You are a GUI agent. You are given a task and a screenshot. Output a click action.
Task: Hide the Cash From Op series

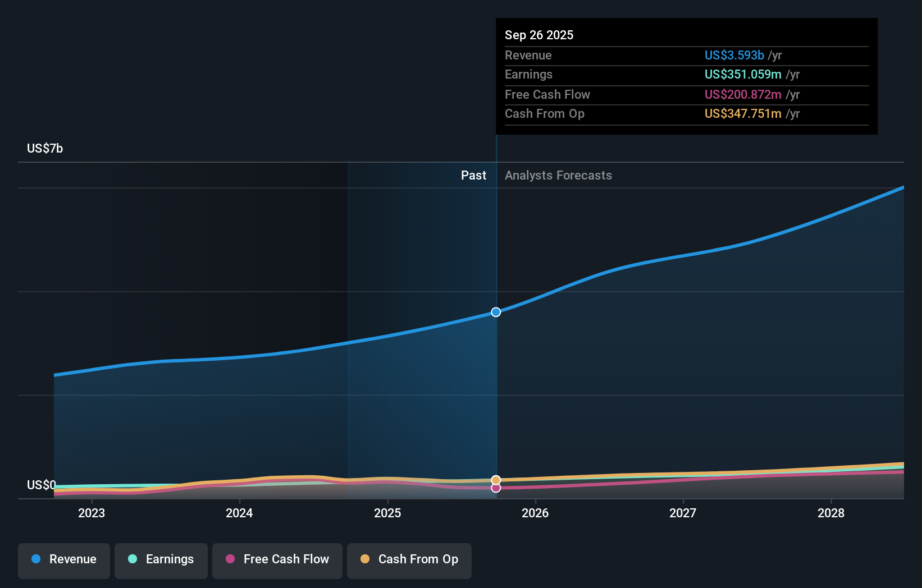click(x=409, y=559)
